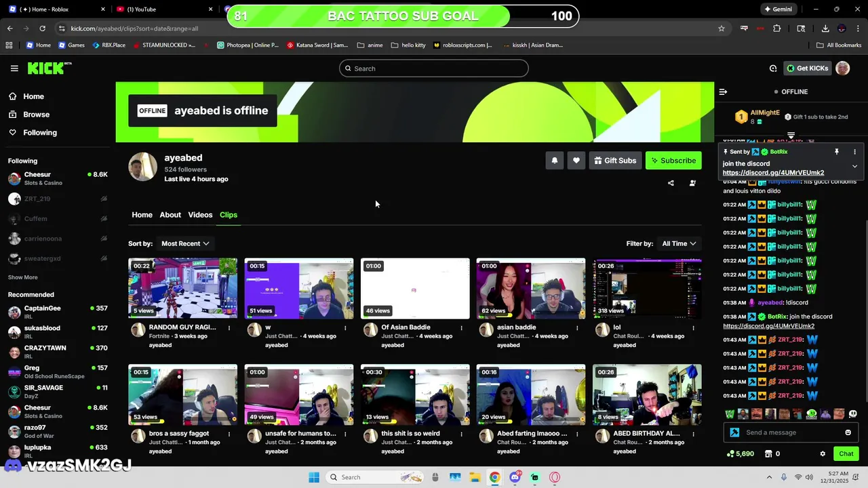
Task: Collapse the chat panel icon
Action: pos(723,91)
